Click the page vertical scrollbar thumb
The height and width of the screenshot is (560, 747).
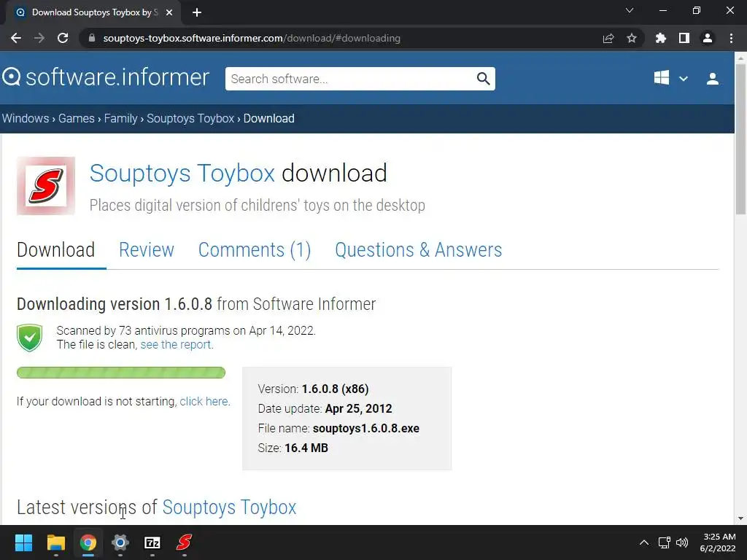740,138
